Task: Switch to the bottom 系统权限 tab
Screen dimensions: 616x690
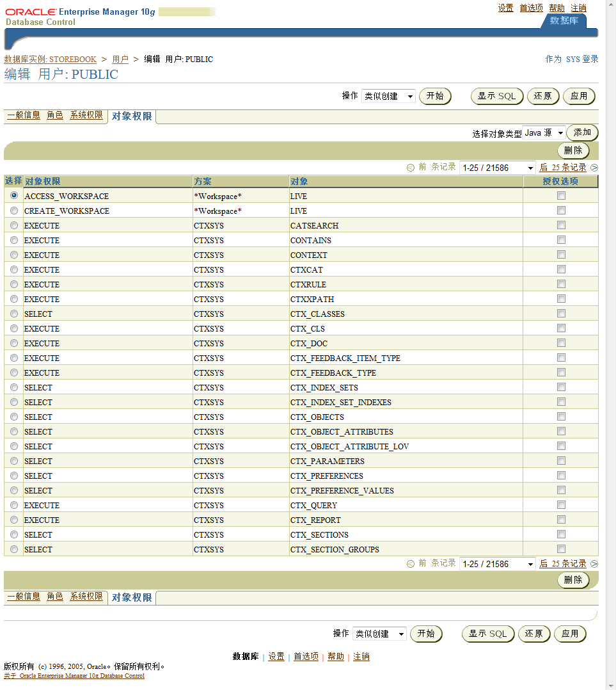Action: 86,597
